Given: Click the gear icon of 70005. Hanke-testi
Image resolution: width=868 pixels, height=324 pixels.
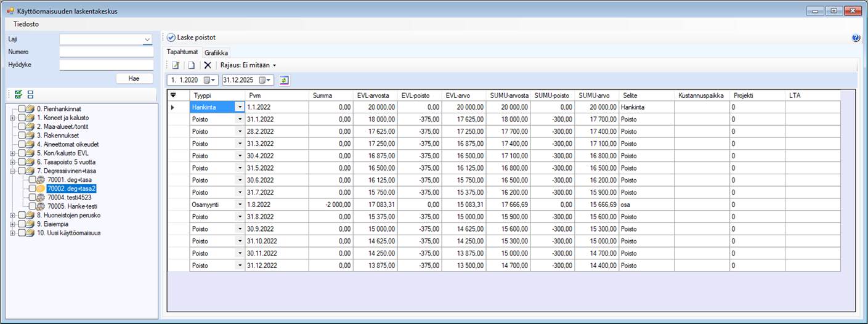Looking at the screenshot, I should click(x=41, y=206).
